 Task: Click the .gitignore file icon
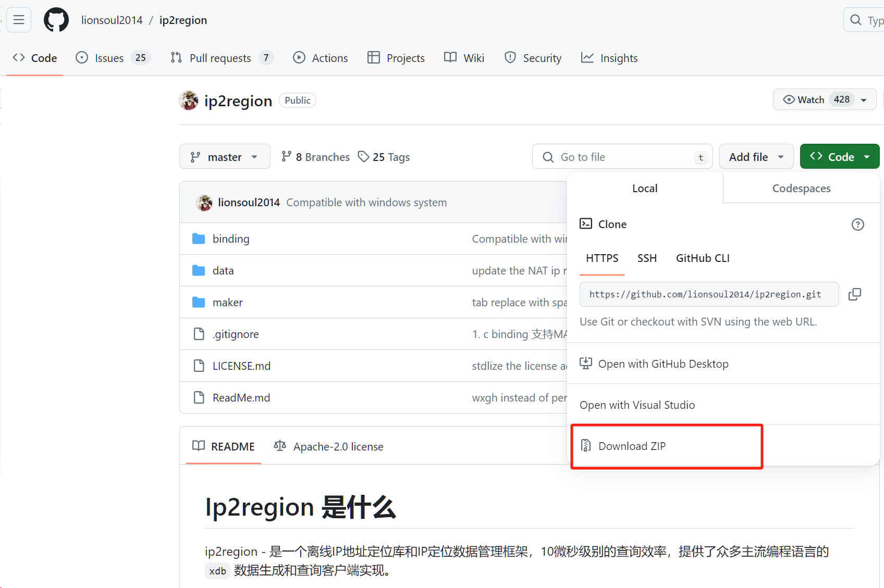(x=199, y=334)
